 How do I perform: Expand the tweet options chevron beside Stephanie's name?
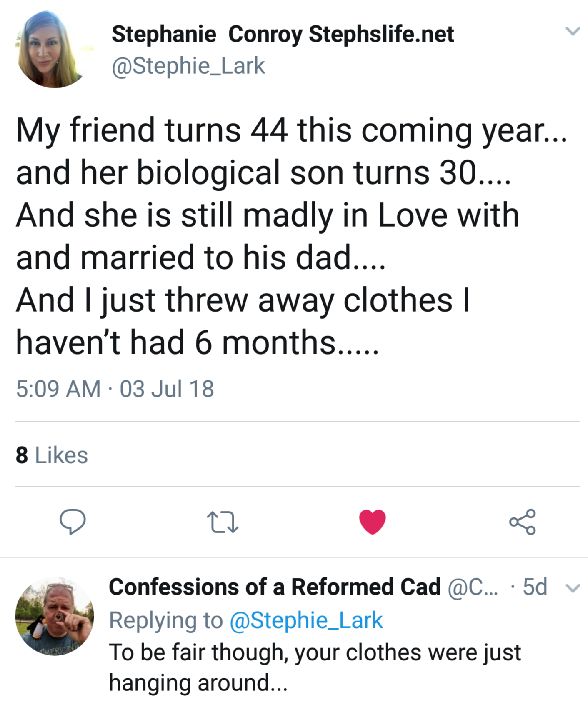[x=573, y=31]
